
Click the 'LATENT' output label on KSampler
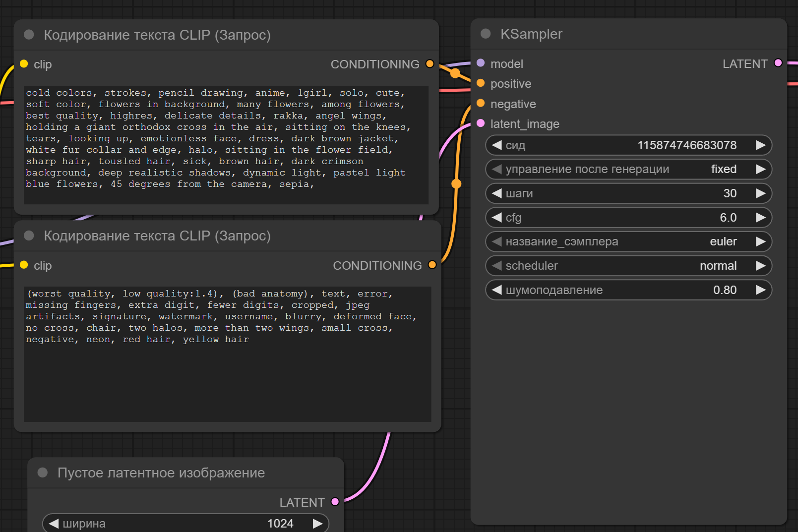point(744,64)
